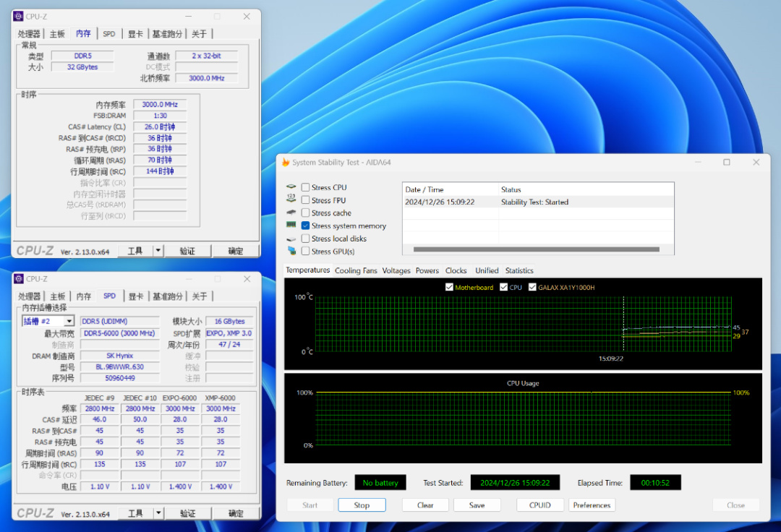
Task: Click the icon next to Stress GPU(s)
Action: point(291,251)
